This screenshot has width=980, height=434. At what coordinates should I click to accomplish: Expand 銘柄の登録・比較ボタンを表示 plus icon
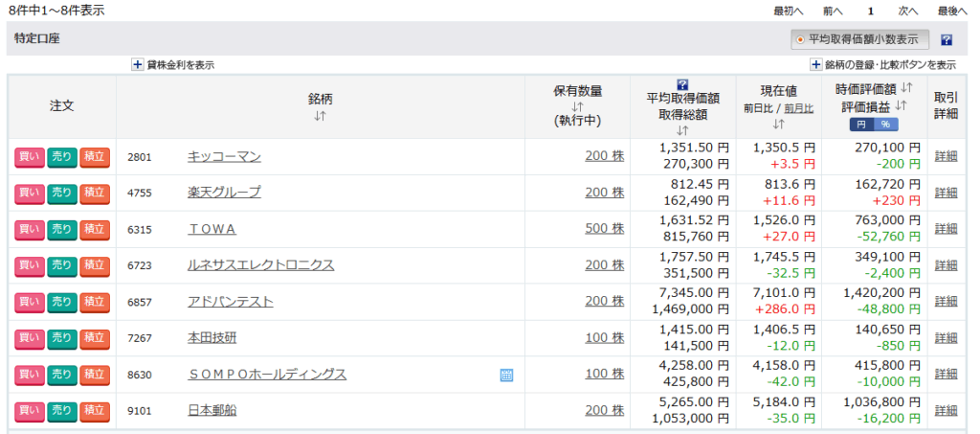pyautogui.click(x=816, y=64)
